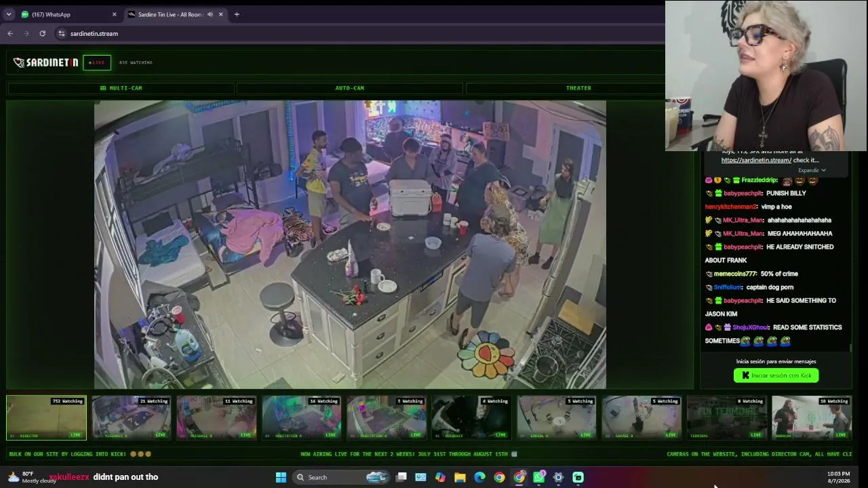868x488 pixels.
Task: Click the ShojuXGhoul username in chat
Action: click(x=751, y=327)
